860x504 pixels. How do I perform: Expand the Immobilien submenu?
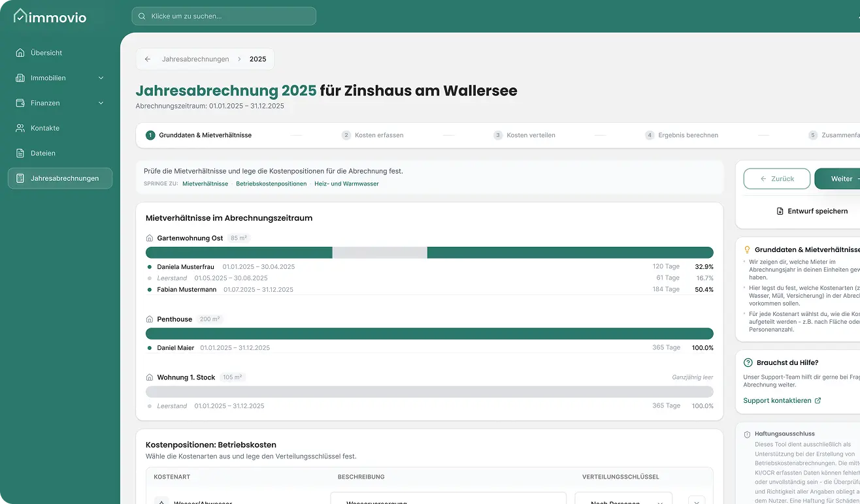(x=101, y=78)
